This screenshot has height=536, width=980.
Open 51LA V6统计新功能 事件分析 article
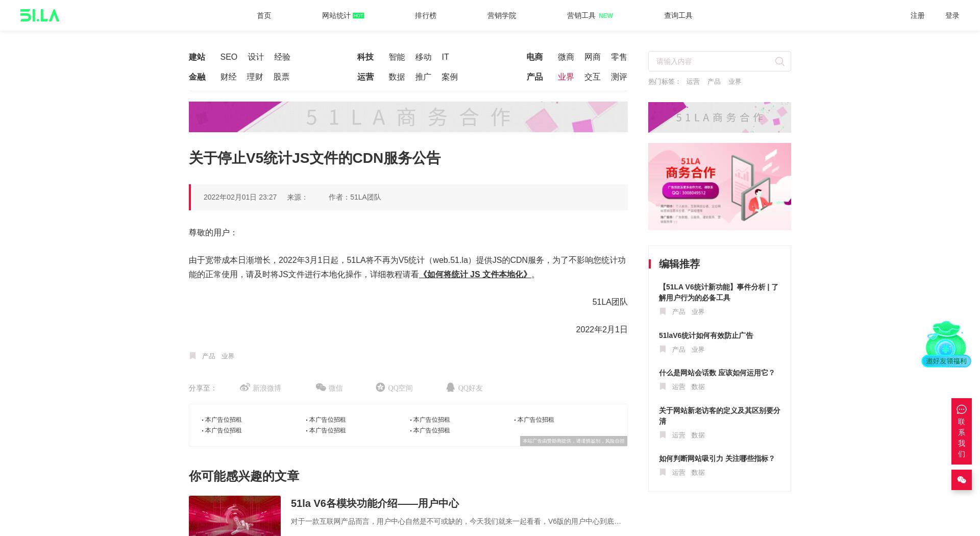coord(719,293)
